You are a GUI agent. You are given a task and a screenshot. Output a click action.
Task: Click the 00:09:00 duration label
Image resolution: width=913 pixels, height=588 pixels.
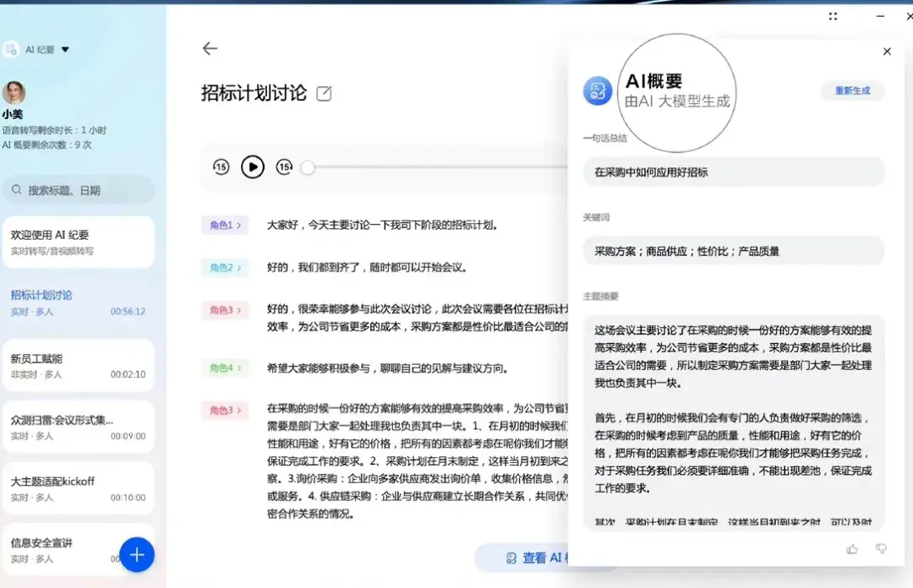coord(128,436)
